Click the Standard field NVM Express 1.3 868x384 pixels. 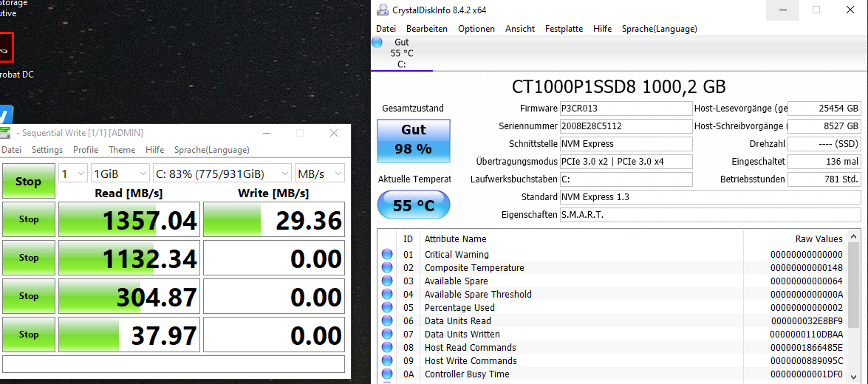click(710, 197)
